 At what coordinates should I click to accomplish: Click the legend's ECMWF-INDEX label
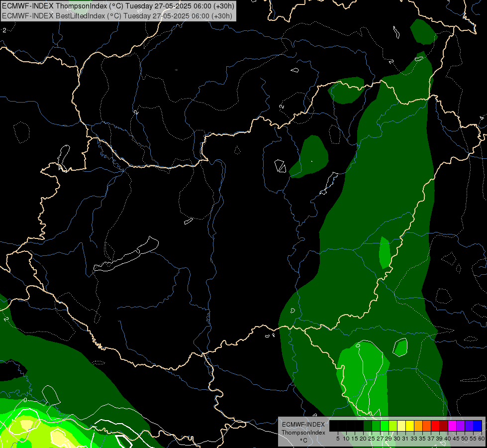coord(303,425)
